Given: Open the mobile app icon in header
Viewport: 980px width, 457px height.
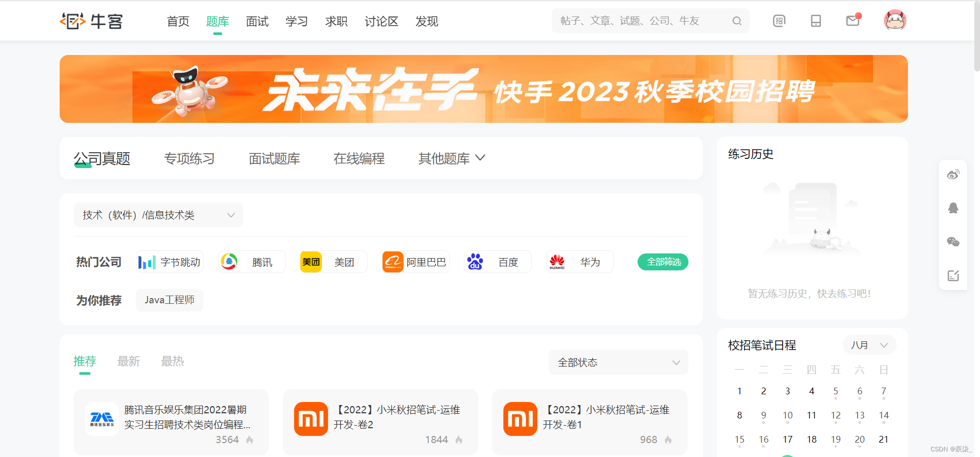Looking at the screenshot, I should pyautogui.click(x=816, y=21).
